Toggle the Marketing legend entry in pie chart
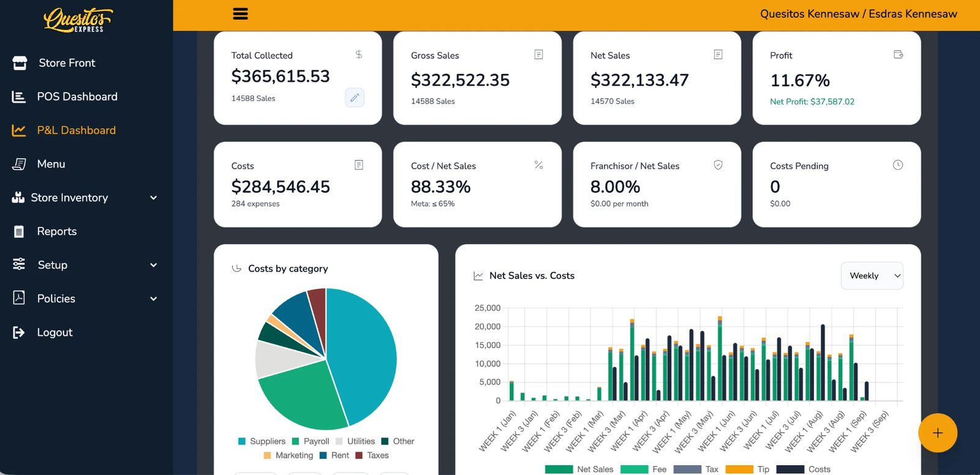980x475 pixels. coord(288,455)
